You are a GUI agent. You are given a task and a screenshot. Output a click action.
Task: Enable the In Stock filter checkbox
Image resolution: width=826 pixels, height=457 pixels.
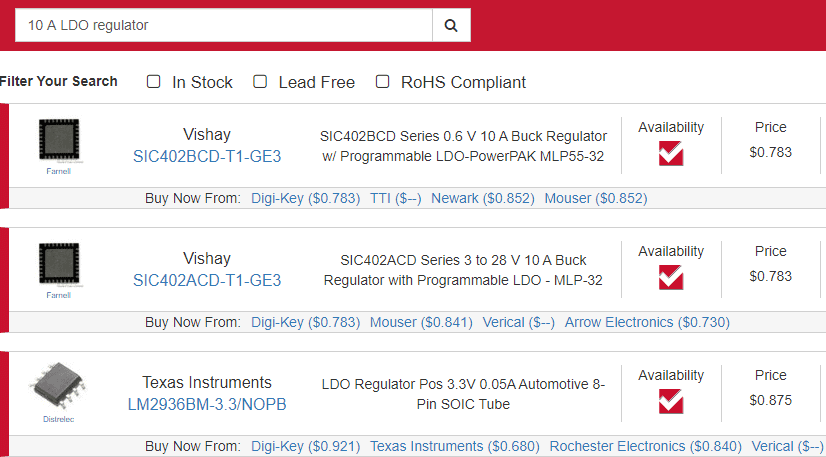pos(153,82)
